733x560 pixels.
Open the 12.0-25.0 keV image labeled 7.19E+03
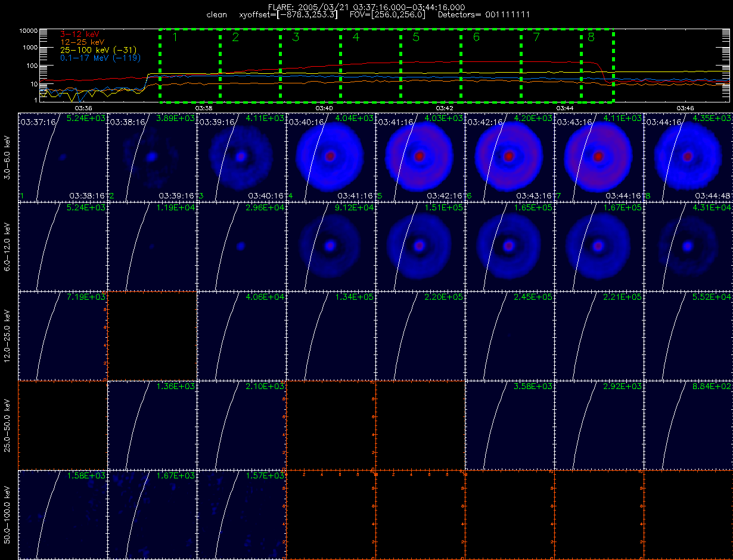tap(63, 335)
